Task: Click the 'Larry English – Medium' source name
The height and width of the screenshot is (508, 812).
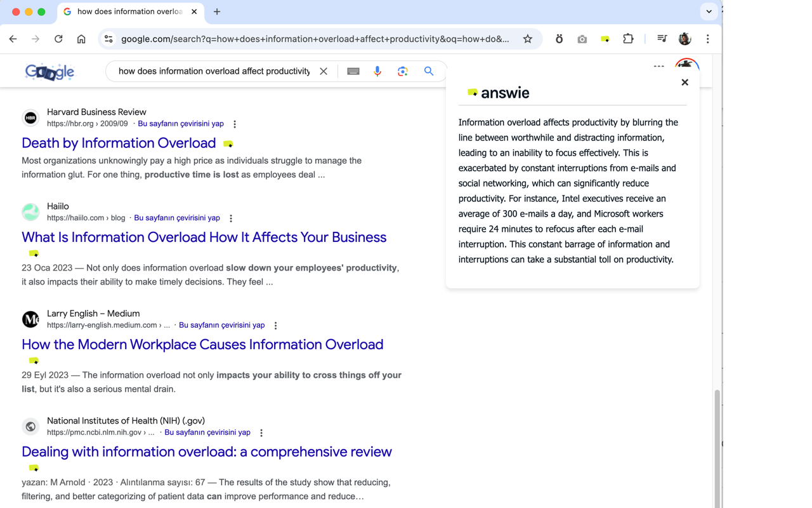Action: (x=93, y=313)
